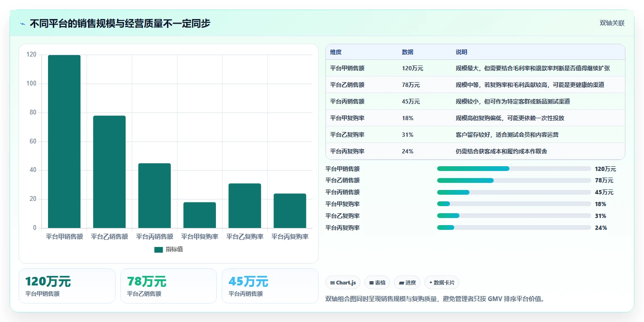Viewport: 644px width, 322px height.
Task: Click the 表格 tag
Action: pos(377,283)
